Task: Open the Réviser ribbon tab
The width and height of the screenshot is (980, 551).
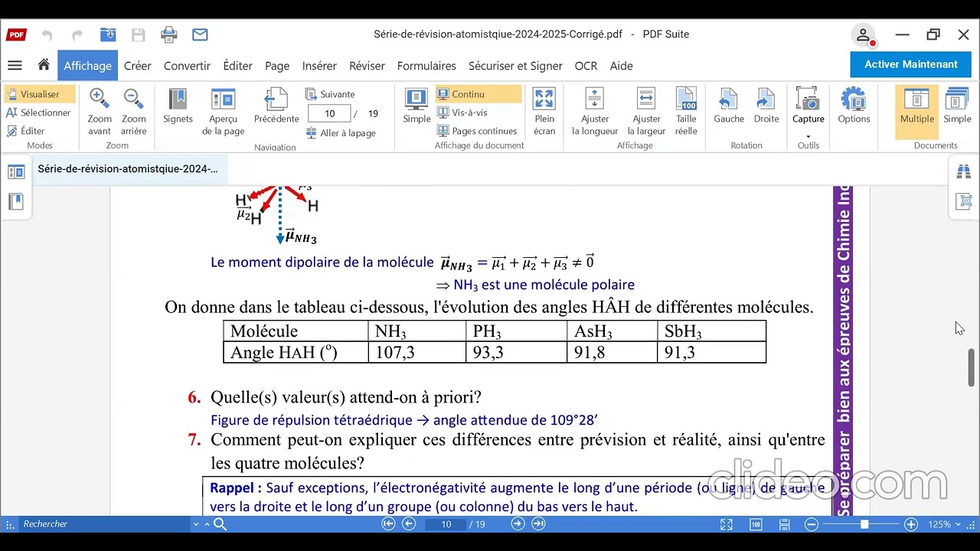Action: coord(367,66)
